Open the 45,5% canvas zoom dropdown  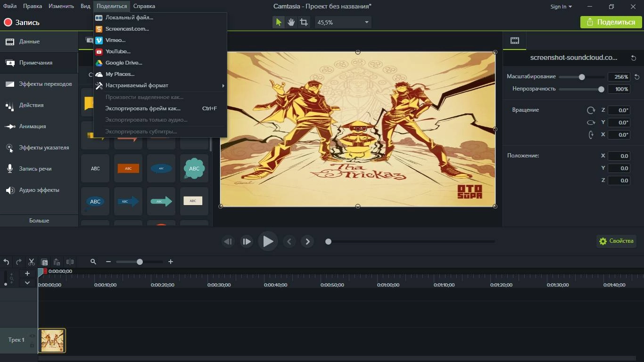pyautogui.click(x=343, y=22)
